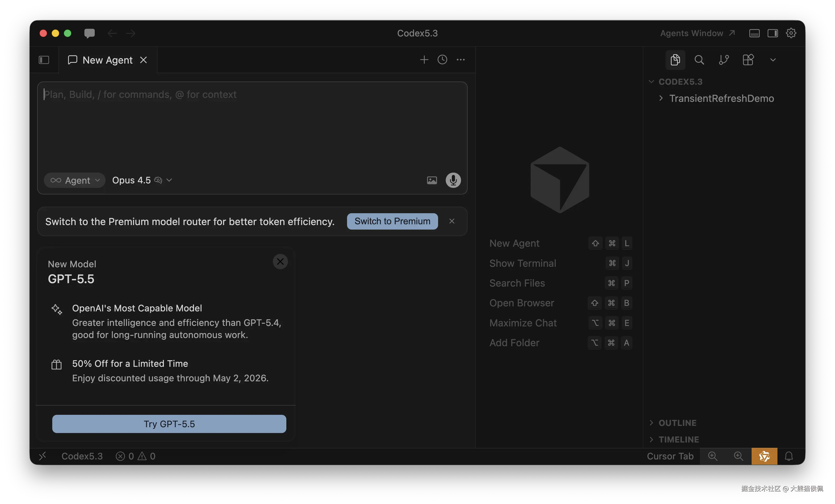The image size is (835, 504).
Task: Click the remote connection status bar icon
Action: click(42, 456)
